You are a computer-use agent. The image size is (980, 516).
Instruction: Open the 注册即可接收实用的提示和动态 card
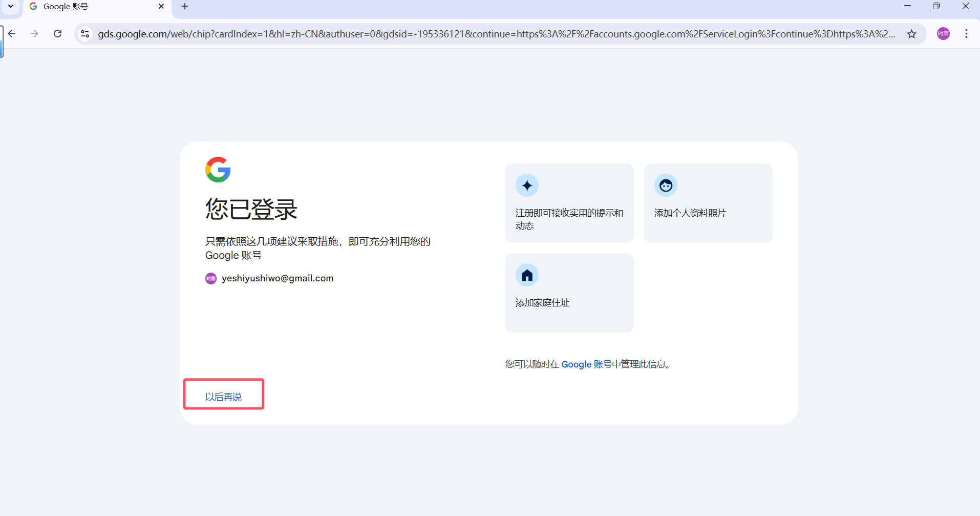569,203
